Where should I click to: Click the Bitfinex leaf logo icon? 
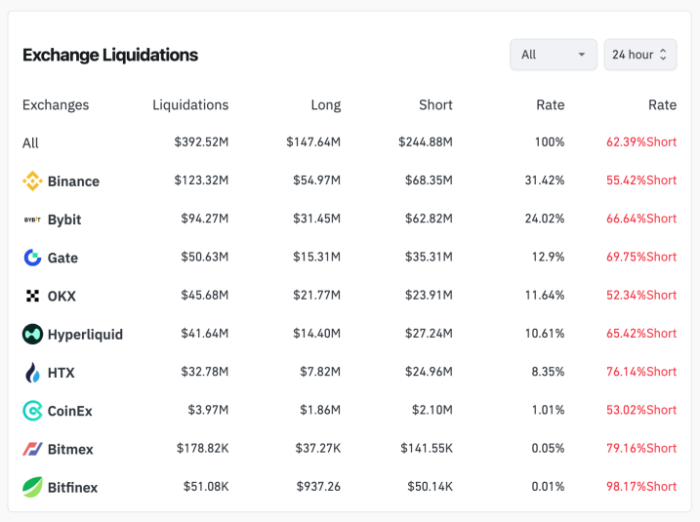(x=32, y=487)
